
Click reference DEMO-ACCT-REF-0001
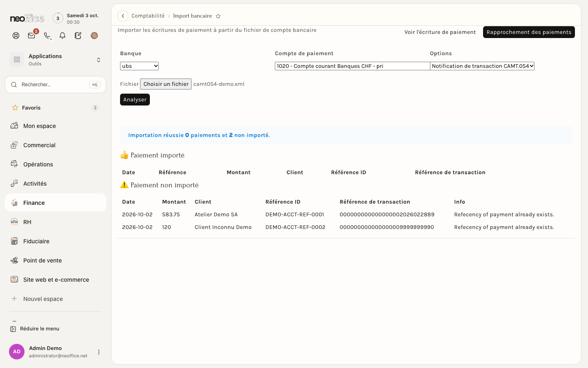click(x=295, y=215)
